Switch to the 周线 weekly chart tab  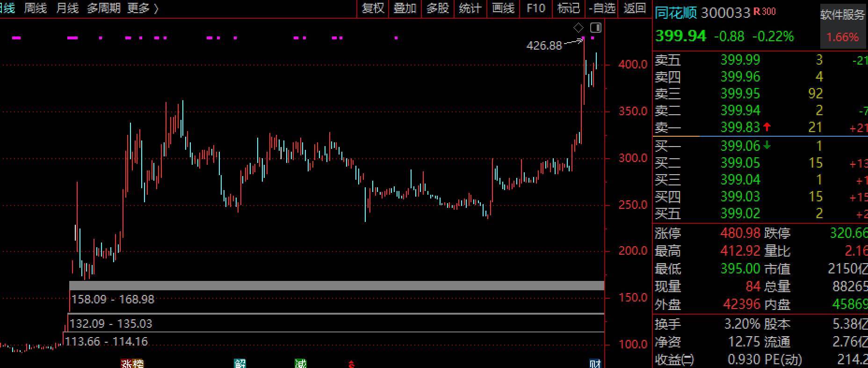pyautogui.click(x=36, y=8)
